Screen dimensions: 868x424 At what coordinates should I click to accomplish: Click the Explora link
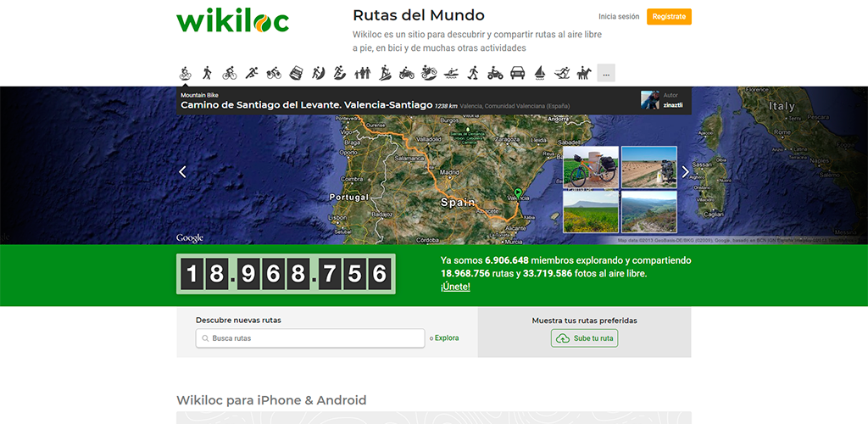tap(447, 338)
